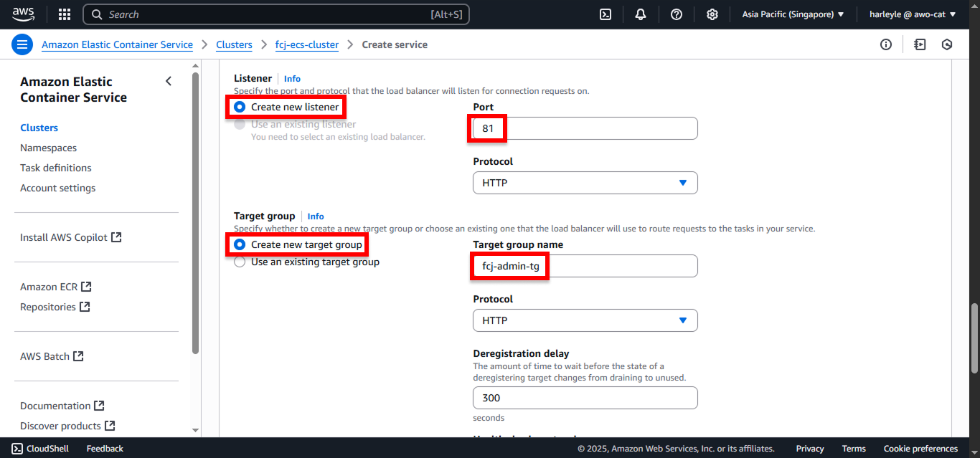The width and height of the screenshot is (980, 458).
Task: Open the settings gear in the top bar
Action: point(712,14)
